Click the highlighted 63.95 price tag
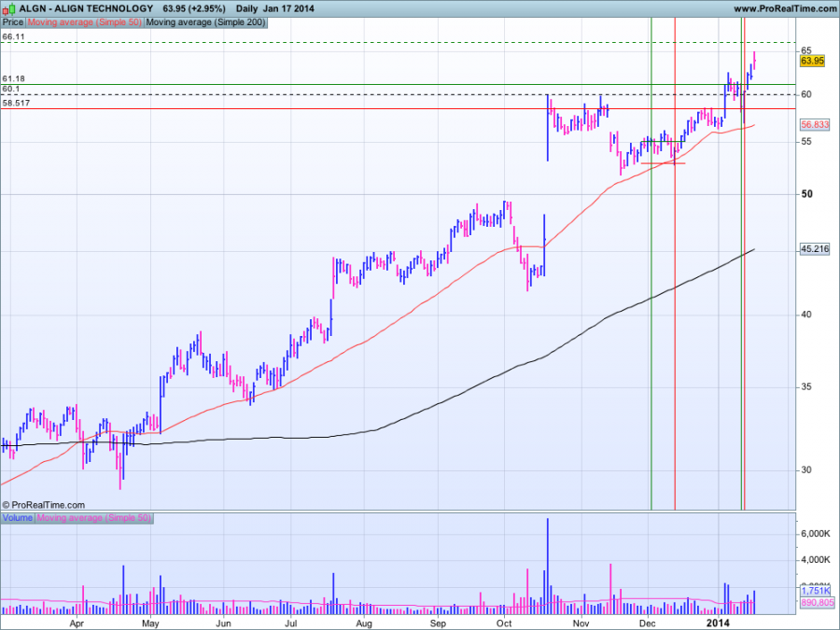The image size is (840, 630). click(812, 61)
